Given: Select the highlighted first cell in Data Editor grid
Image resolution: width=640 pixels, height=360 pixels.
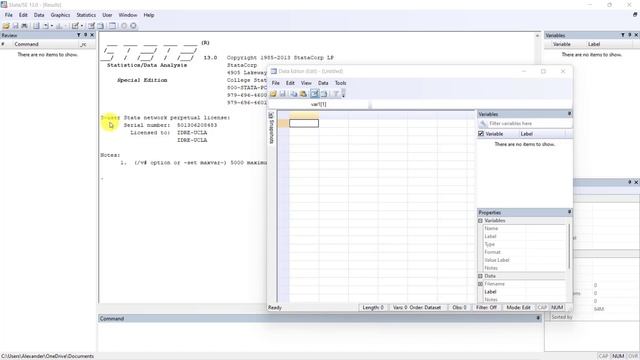Looking at the screenshot, I should [x=304, y=123].
